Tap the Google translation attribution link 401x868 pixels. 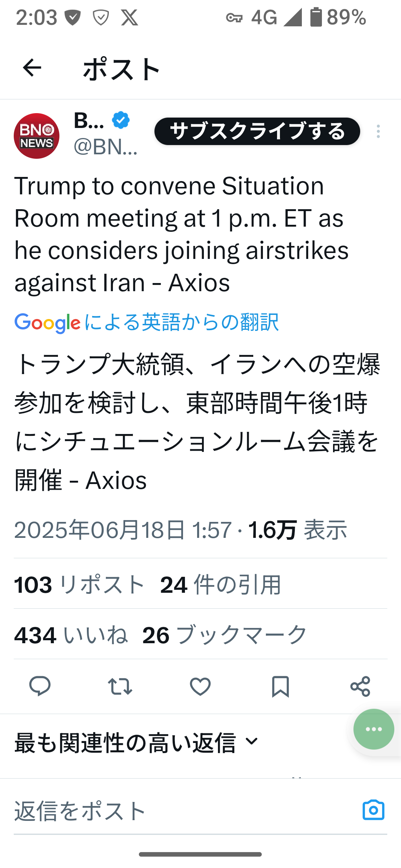click(x=146, y=322)
